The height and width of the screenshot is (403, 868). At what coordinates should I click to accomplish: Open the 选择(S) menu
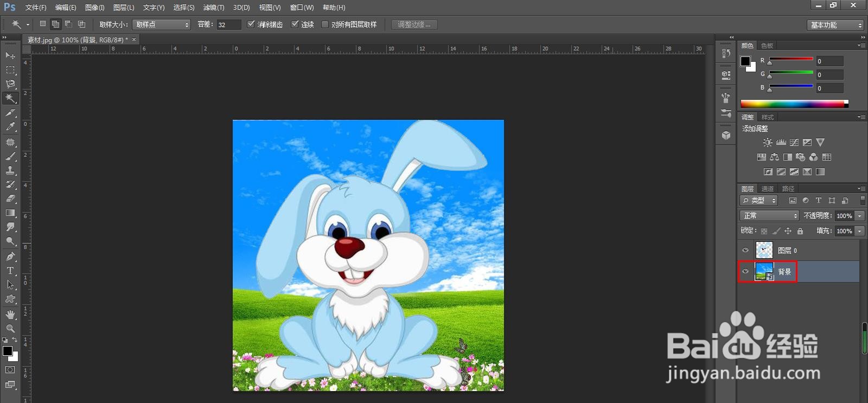tap(184, 8)
